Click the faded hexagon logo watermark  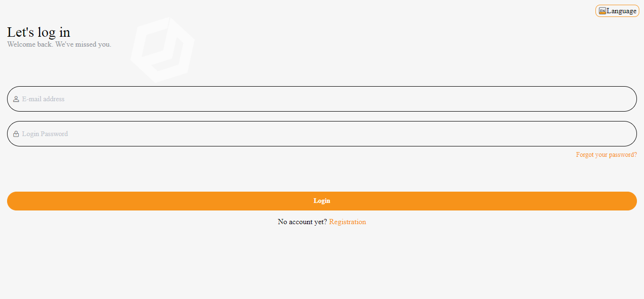point(163,49)
